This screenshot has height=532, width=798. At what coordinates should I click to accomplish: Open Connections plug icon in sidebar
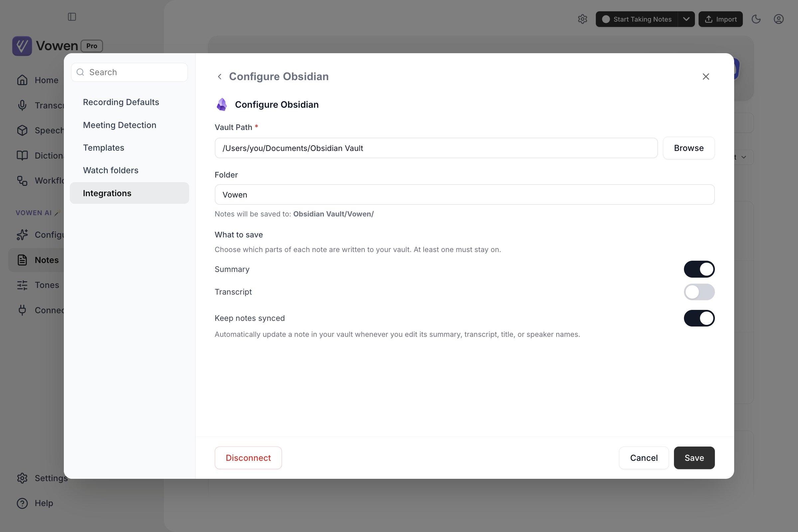pos(22,310)
